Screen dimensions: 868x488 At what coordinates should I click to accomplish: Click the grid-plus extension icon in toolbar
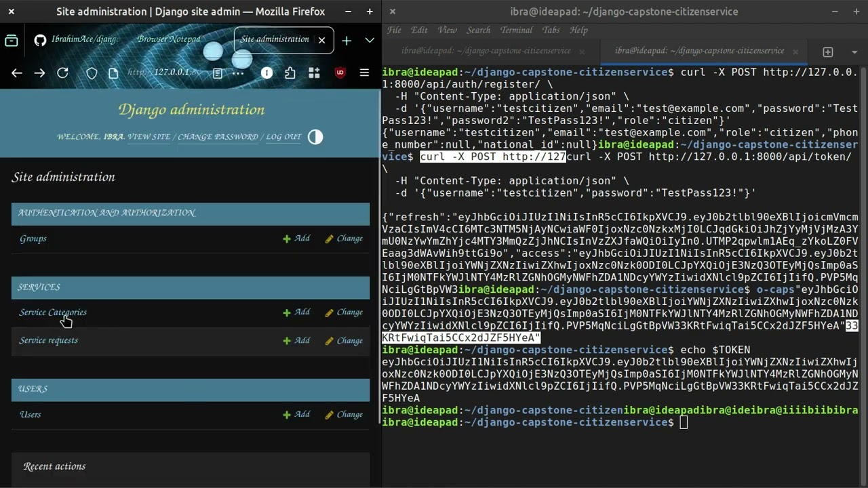[314, 73]
